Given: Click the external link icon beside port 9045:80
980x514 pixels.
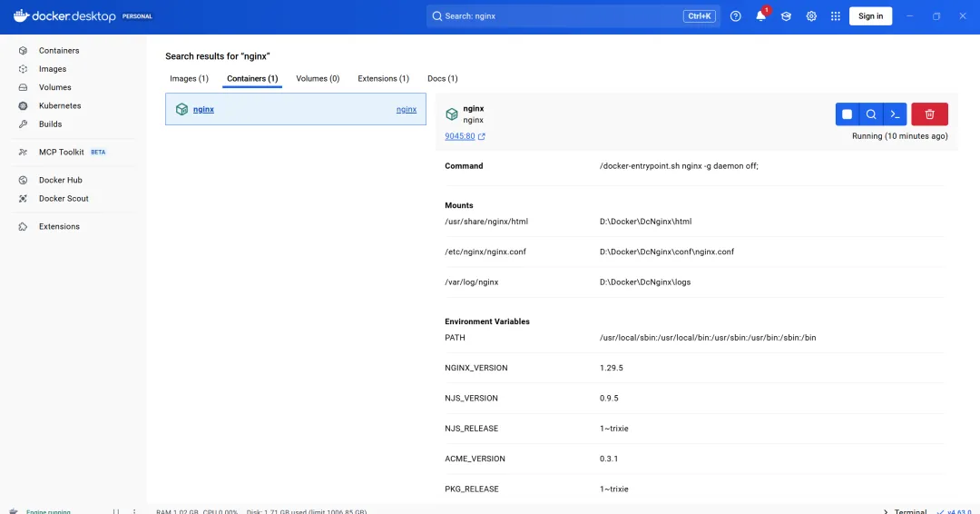Looking at the screenshot, I should pos(481,136).
